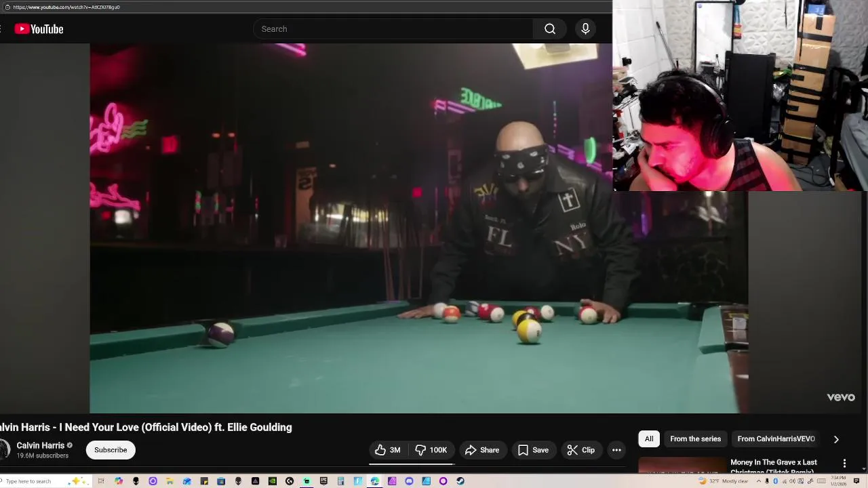
Task: Open the Share dialog
Action: tap(482, 450)
